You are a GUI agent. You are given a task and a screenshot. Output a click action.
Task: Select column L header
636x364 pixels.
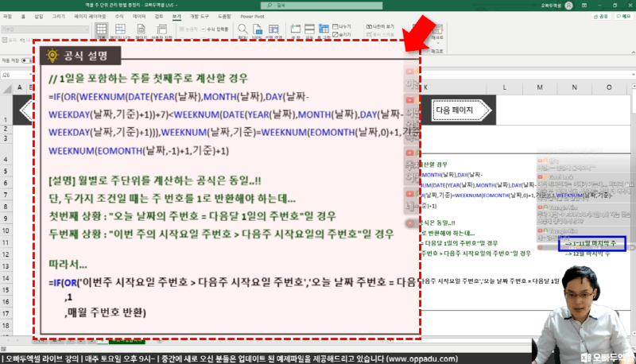click(x=505, y=87)
